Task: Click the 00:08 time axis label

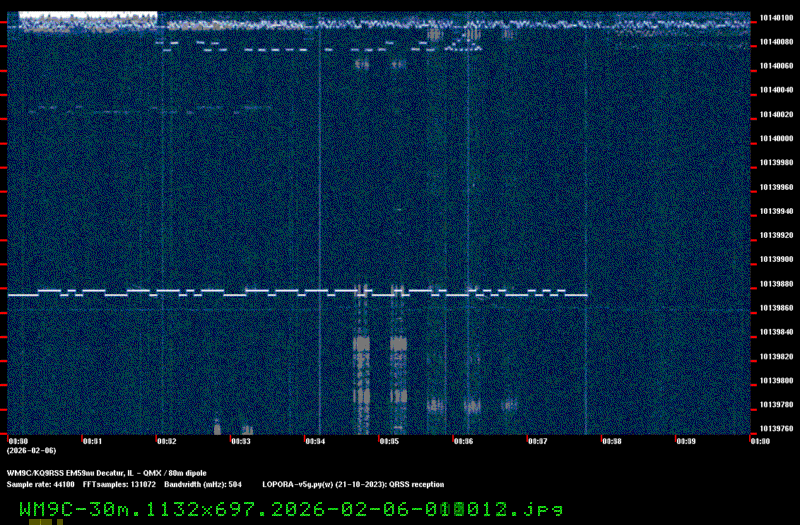Action: (612, 441)
